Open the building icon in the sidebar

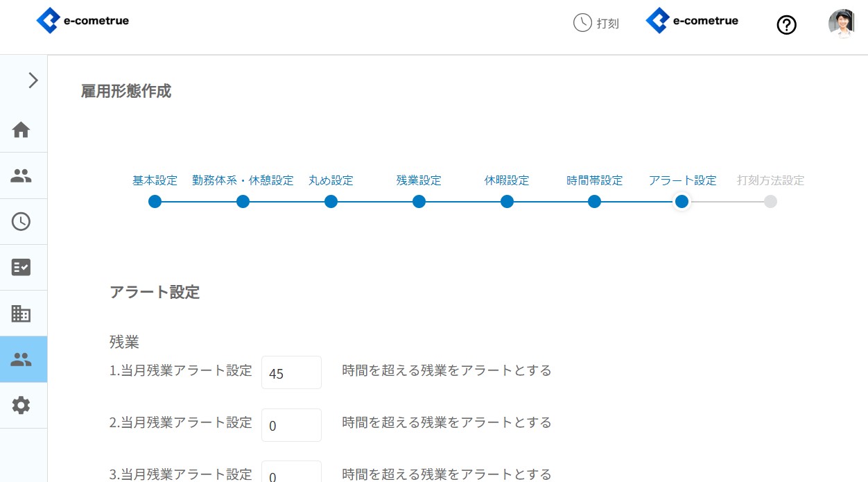click(x=21, y=313)
